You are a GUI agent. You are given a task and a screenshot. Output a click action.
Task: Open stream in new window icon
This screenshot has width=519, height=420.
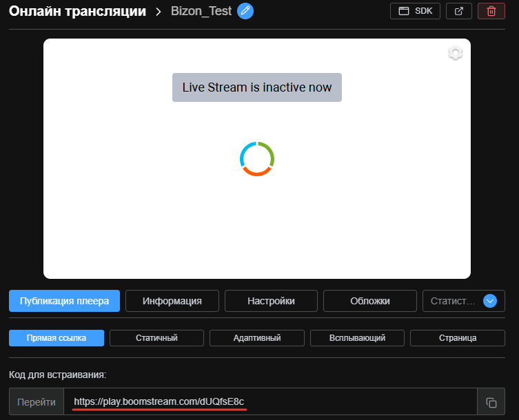pyautogui.click(x=459, y=11)
